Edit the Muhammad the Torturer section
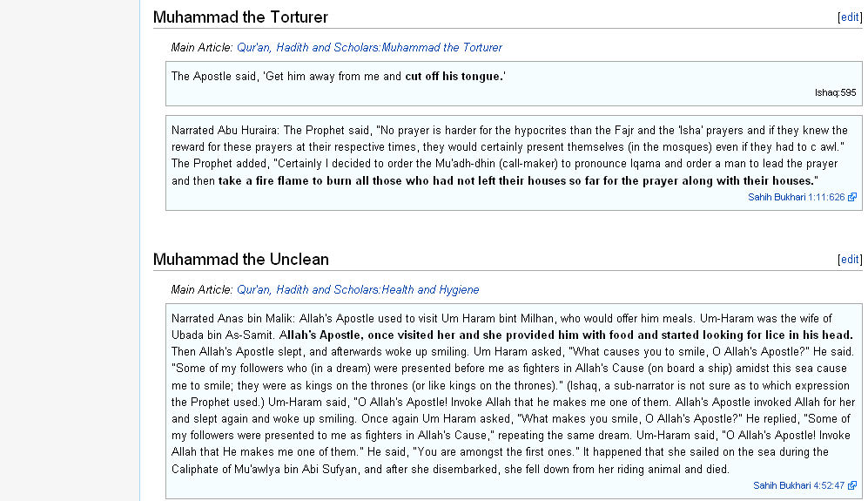The width and height of the screenshot is (868, 501). (x=849, y=17)
